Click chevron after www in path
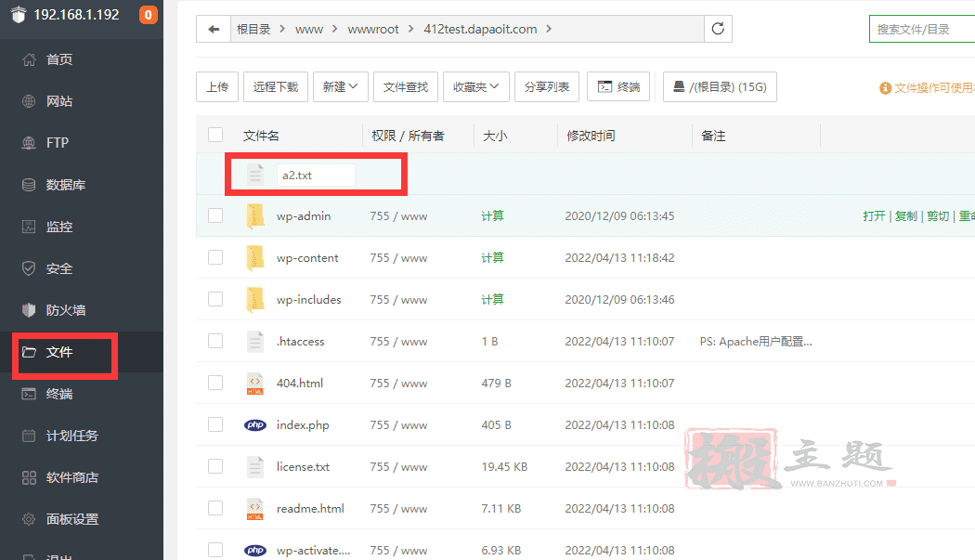Screen dimensions: 975x560 (334, 29)
